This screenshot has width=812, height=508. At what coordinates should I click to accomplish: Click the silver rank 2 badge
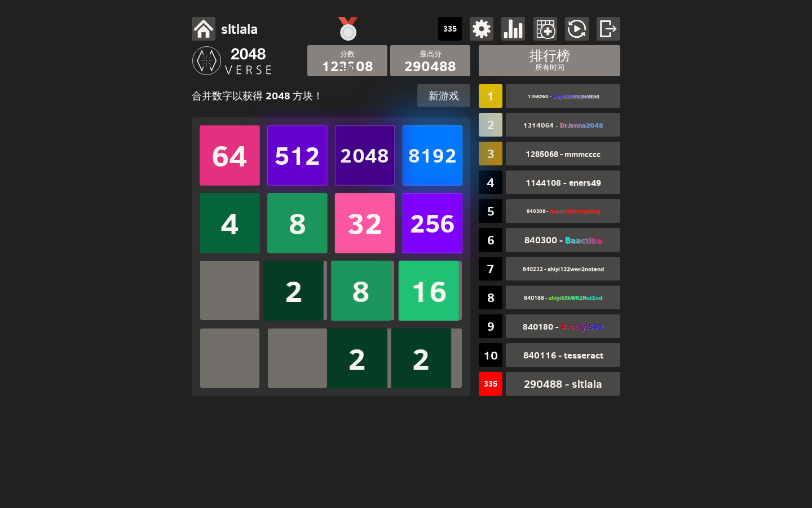[491, 125]
